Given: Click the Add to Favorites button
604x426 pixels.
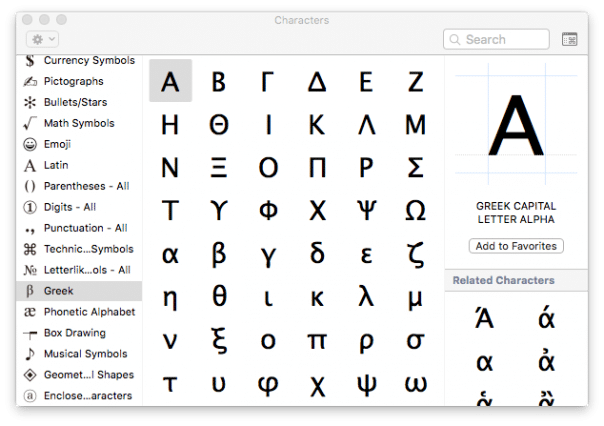Looking at the screenshot, I should 516,246.
